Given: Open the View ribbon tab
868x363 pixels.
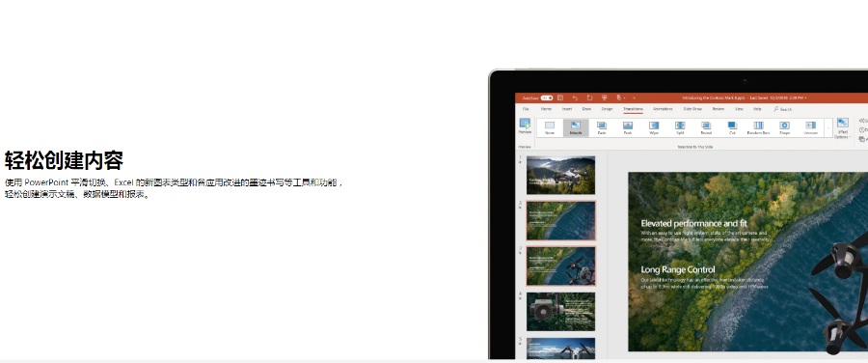Looking at the screenshot, I should [x=739, y=109].
